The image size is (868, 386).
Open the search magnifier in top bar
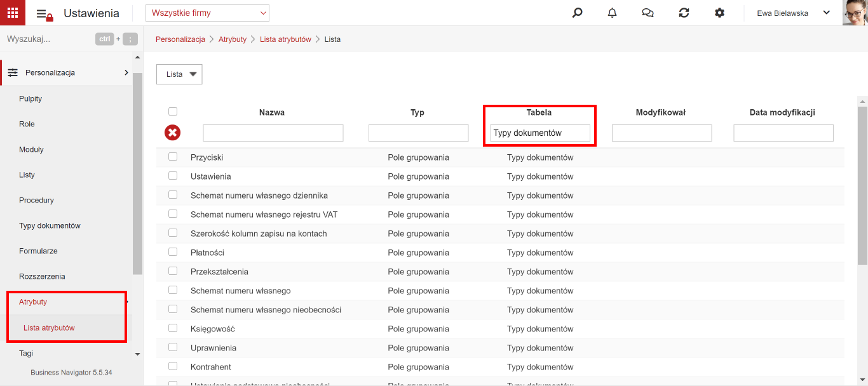[x=577, y=13]
